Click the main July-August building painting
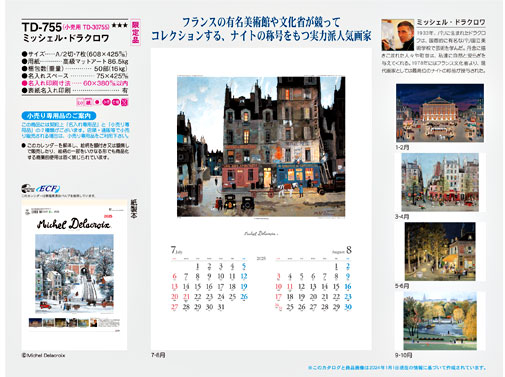This screenshot has height=377, width=505. pyautogui.click(x=261, y=146)
